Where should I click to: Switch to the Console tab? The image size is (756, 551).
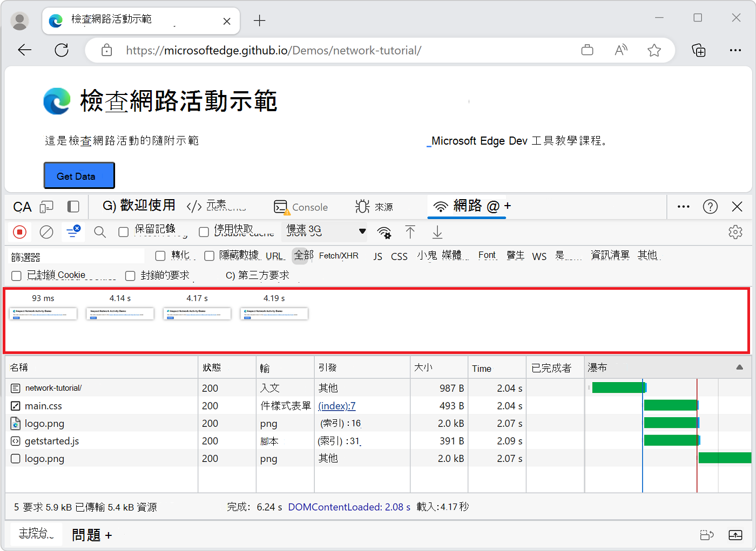point(302,207)
